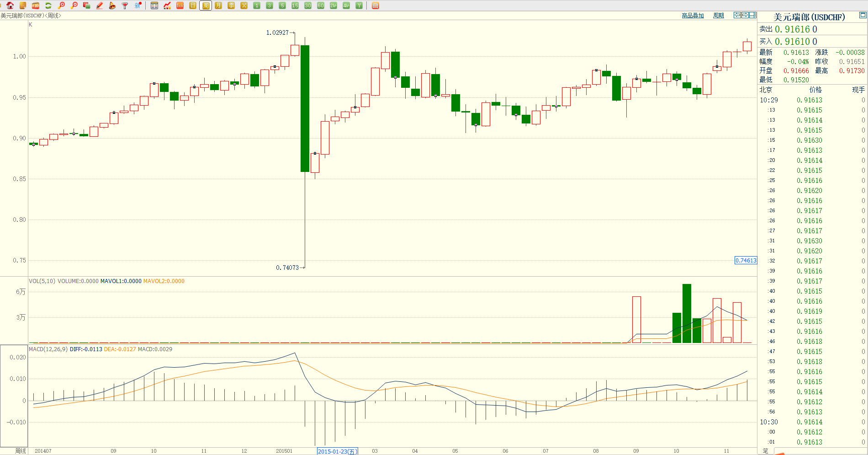This screenshot has width=868, height=455.
Task: Select the 4hr chart period
Action: (346, 5)
